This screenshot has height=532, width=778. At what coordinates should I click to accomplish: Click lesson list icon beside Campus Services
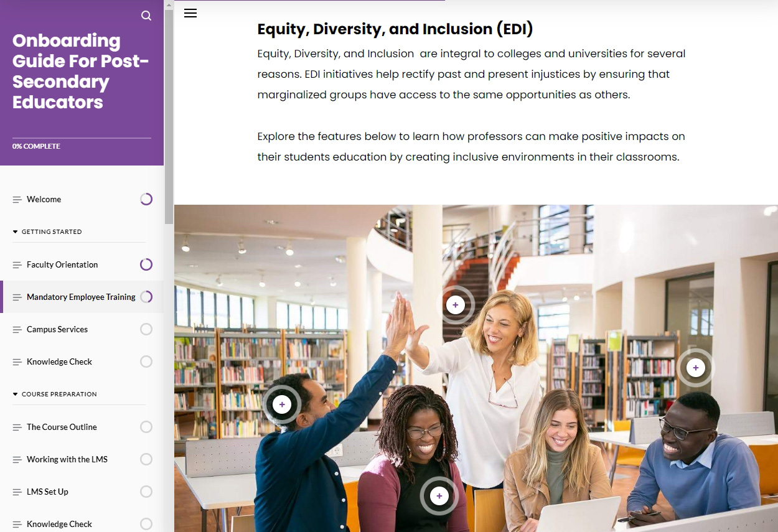pos(17,330)
